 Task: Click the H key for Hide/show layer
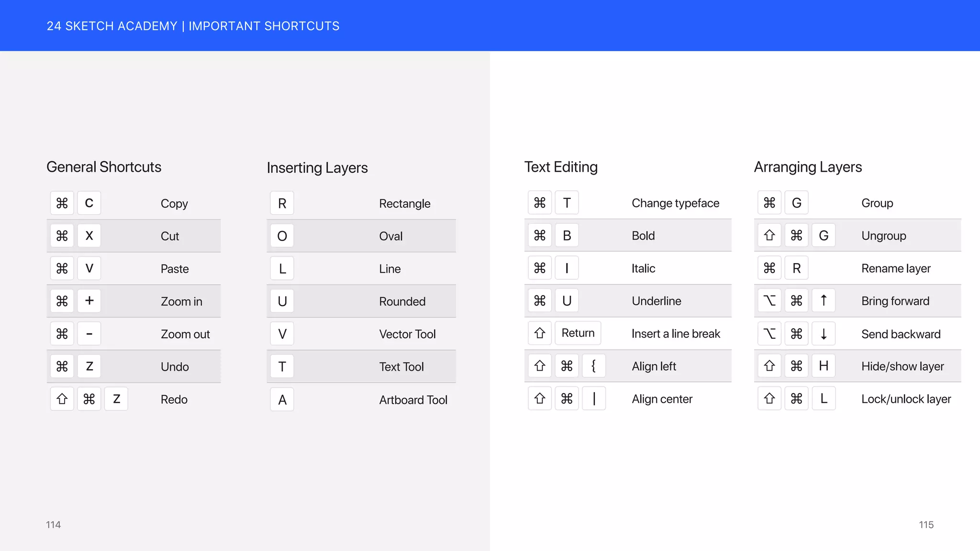[824, 366]
